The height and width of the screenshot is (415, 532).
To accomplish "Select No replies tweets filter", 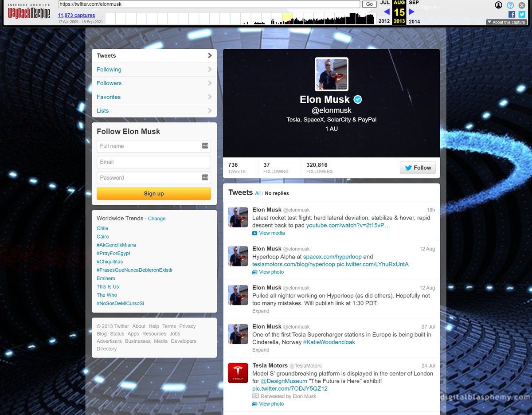I will 277,193.
